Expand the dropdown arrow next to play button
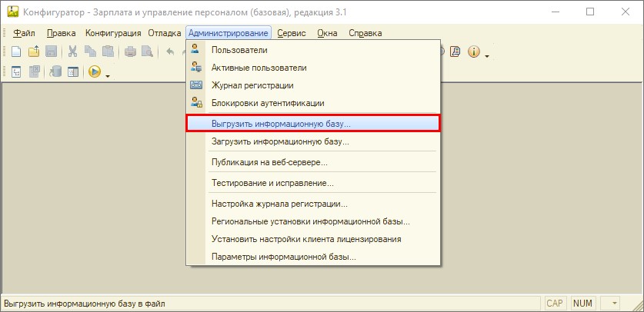The image size is (644, 312). click(x=108, y=76)
